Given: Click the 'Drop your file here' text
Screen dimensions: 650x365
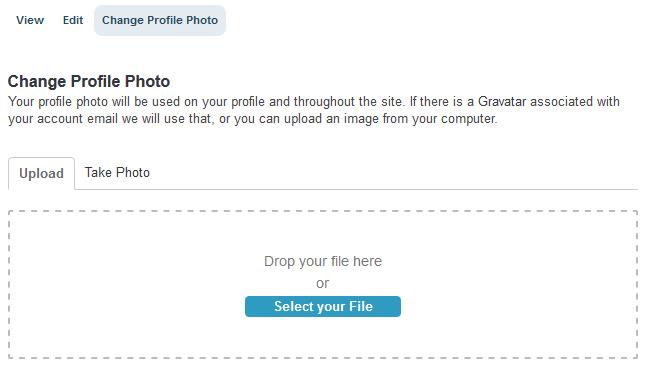Looking at the screenshot, I should click(323, 261).
